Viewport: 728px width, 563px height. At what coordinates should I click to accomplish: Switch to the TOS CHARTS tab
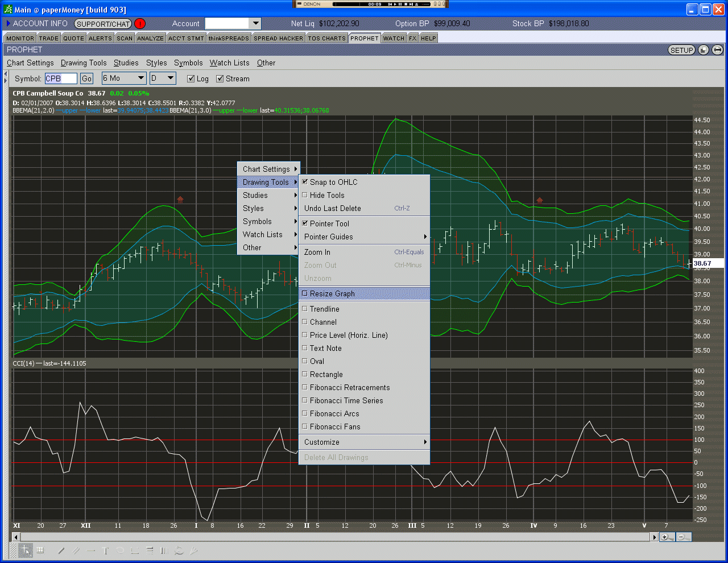click(326, 38)
